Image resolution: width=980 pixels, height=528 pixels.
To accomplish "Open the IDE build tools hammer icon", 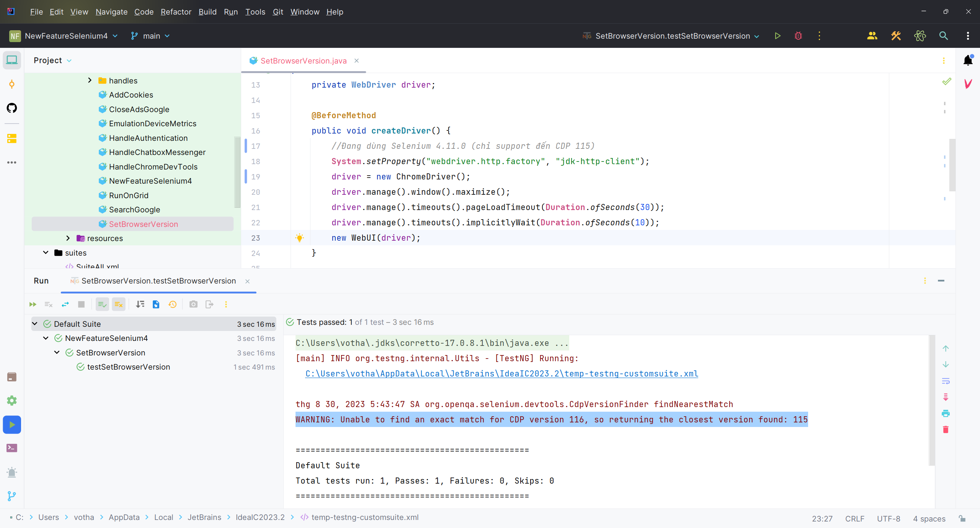I will click(x=896, y=36).
